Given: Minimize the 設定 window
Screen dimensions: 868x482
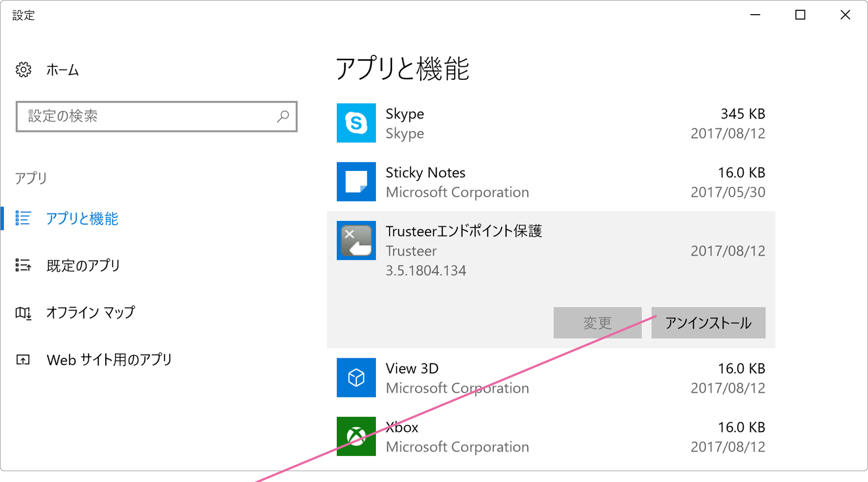Looking at the screenshot, I should tap(755, 15).
